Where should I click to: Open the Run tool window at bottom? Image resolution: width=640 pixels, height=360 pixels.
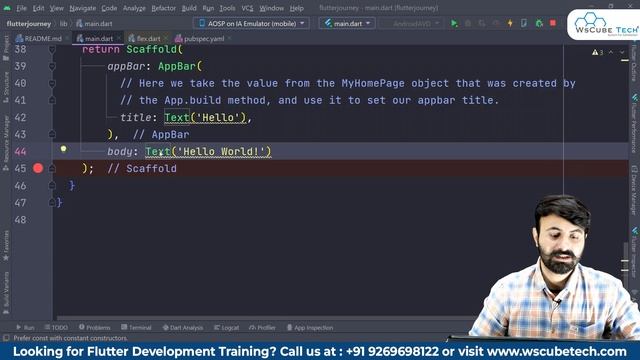click(x=25, y=327)
